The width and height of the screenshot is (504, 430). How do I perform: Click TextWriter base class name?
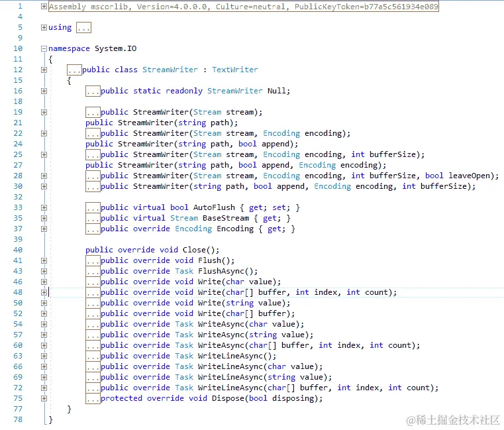(x=235, y=70)
